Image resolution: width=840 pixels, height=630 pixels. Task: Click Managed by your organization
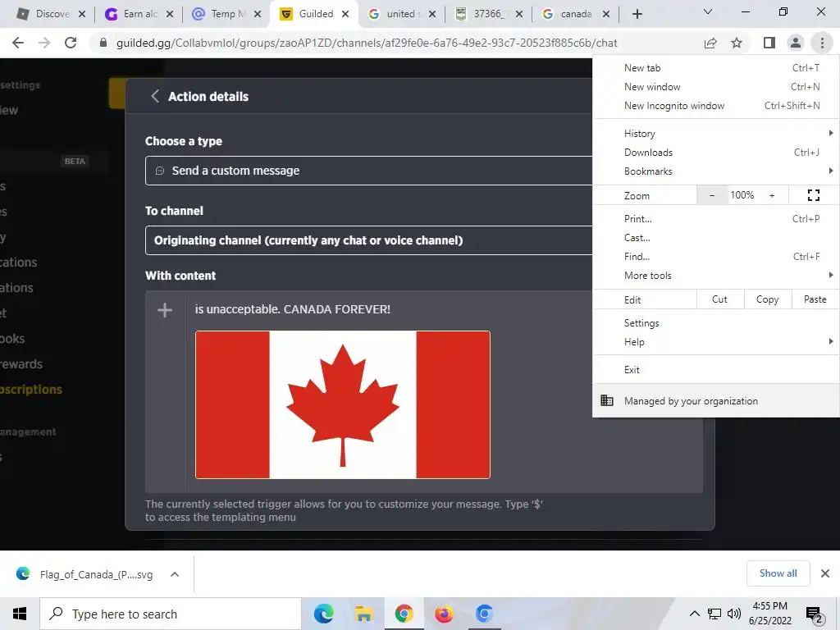point(715,400)
